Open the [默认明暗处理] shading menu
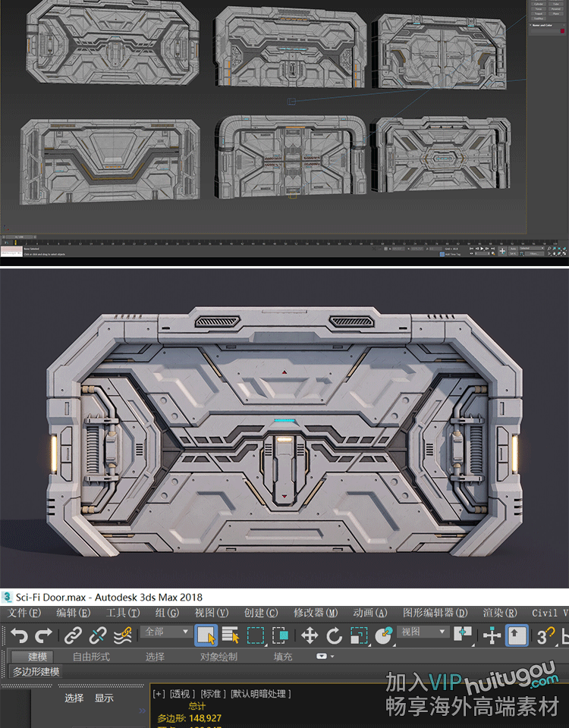This screenshot has height=728, width=569. coord(260,694)
